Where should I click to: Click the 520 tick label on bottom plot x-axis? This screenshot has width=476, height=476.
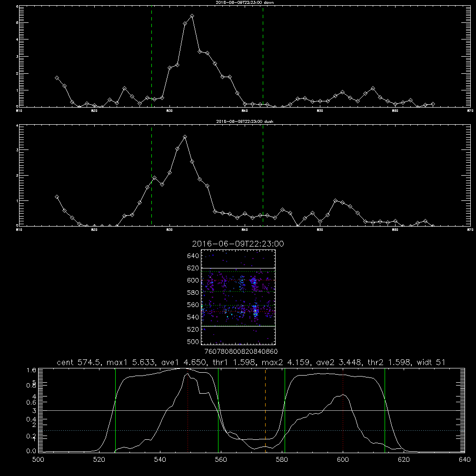[99, 460]
